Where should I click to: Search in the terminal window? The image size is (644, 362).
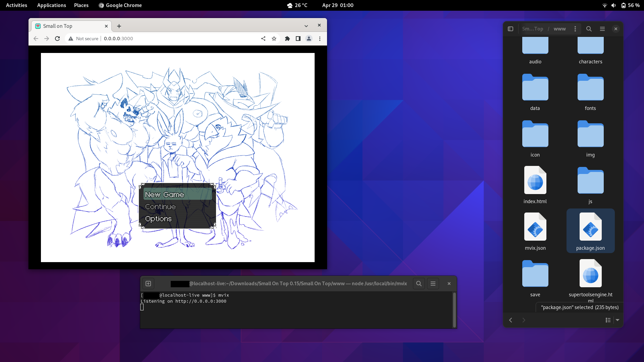pyautogui.click(x=419, y=284)
